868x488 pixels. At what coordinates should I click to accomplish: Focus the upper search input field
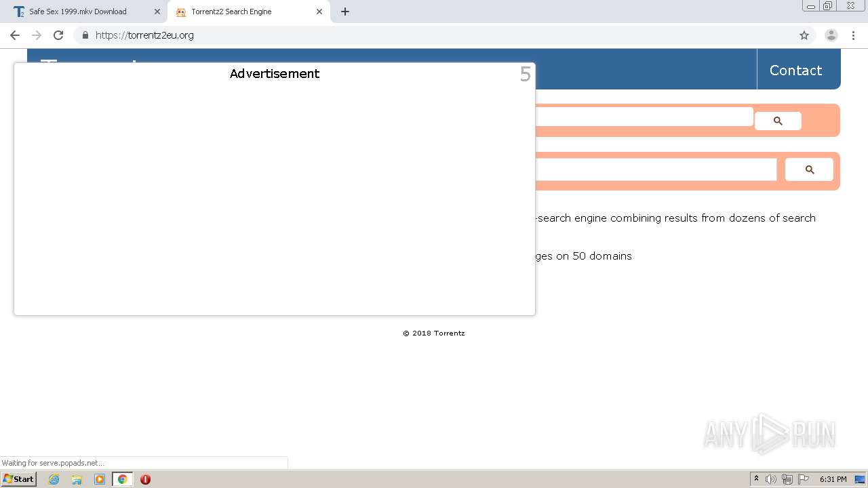coord(644,117)
